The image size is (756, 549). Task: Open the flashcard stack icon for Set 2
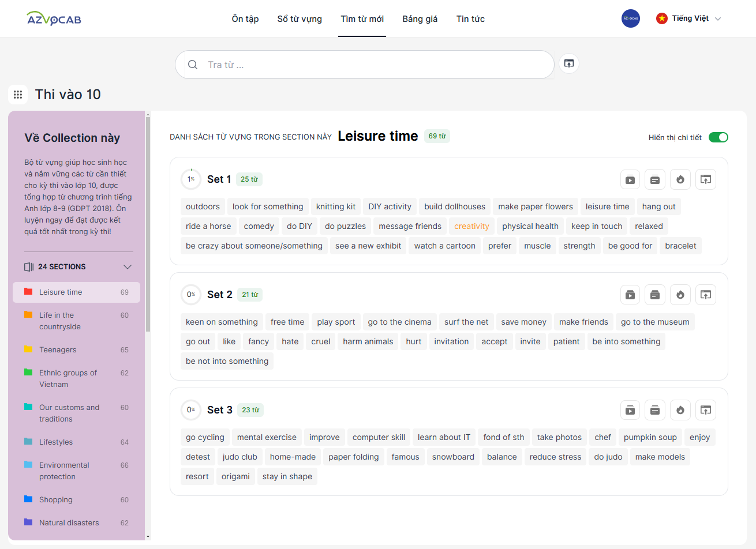(655, 295)
